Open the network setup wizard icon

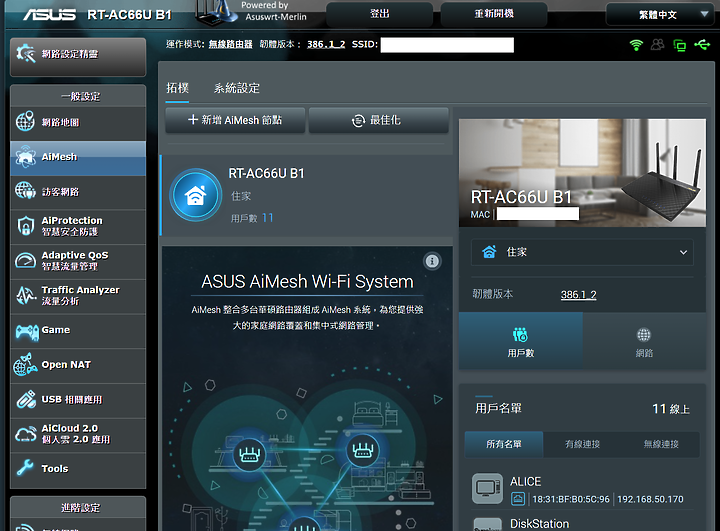[26, 54]
